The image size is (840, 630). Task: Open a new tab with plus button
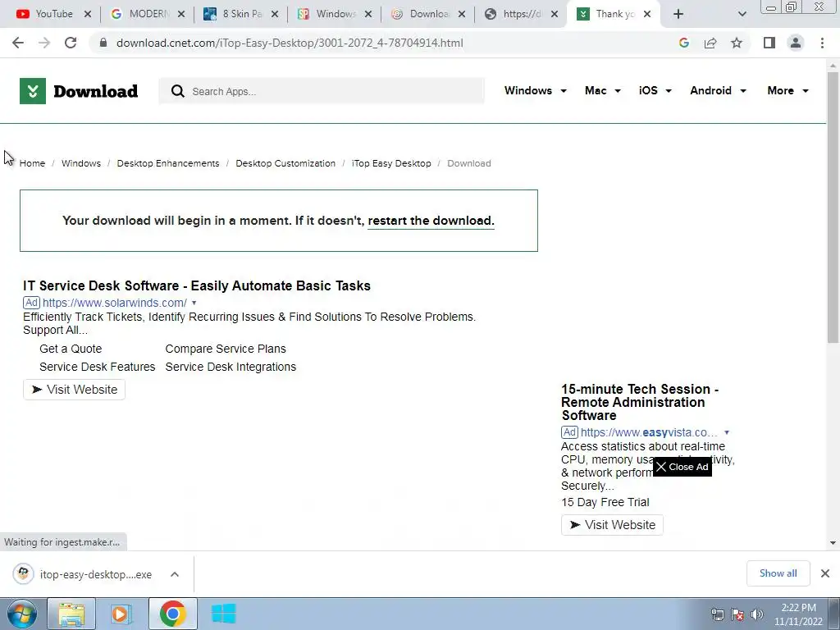(678, 14)
